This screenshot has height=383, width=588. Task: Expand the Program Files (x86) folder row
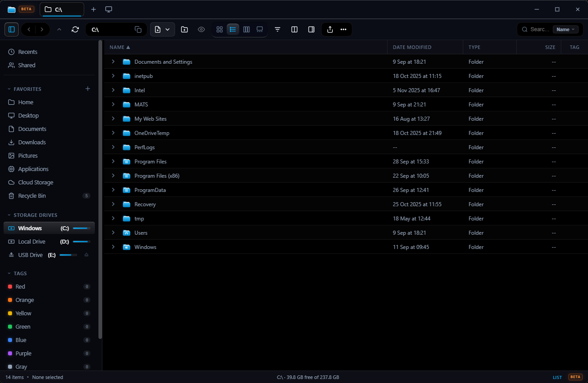pyautogui.click(x=113, y=175)
